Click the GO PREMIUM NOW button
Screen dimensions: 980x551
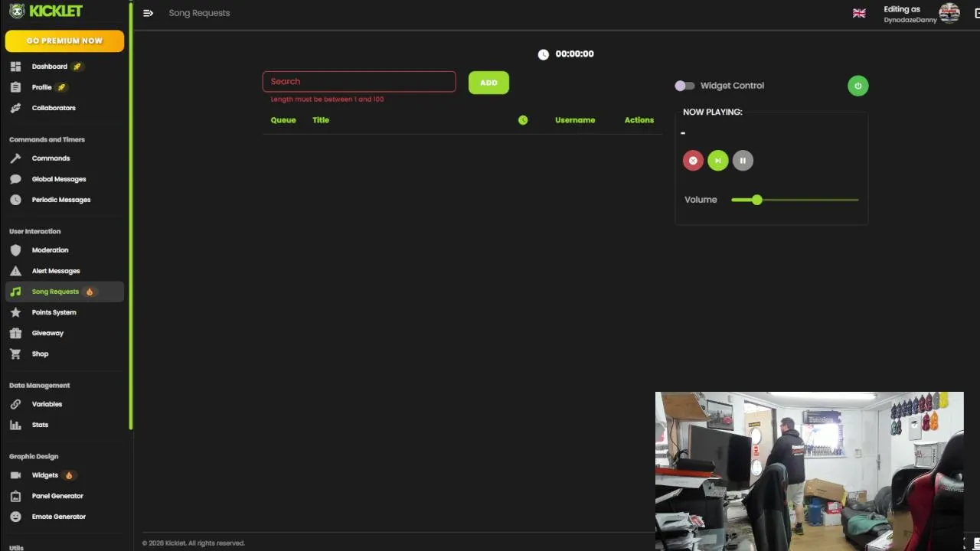click(x=64, y=41)
